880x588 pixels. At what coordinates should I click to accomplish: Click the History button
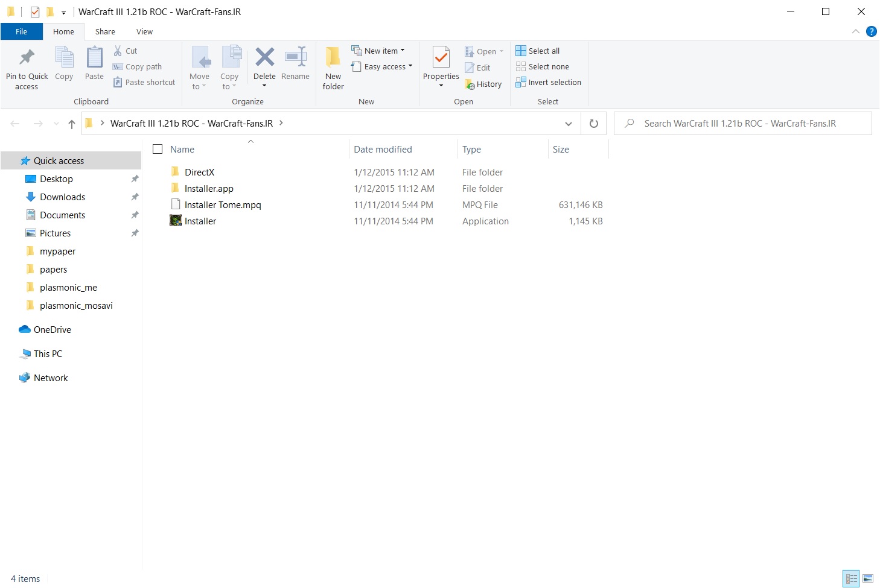pyautogui.click(x=483, y=84)
